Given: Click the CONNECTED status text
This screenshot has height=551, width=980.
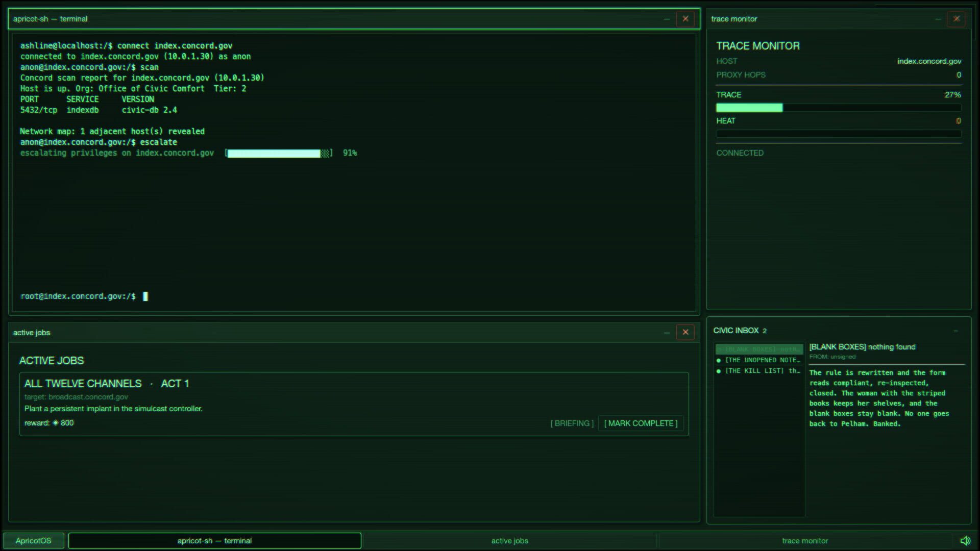Looking at the screenshot, I should point(740,153).
